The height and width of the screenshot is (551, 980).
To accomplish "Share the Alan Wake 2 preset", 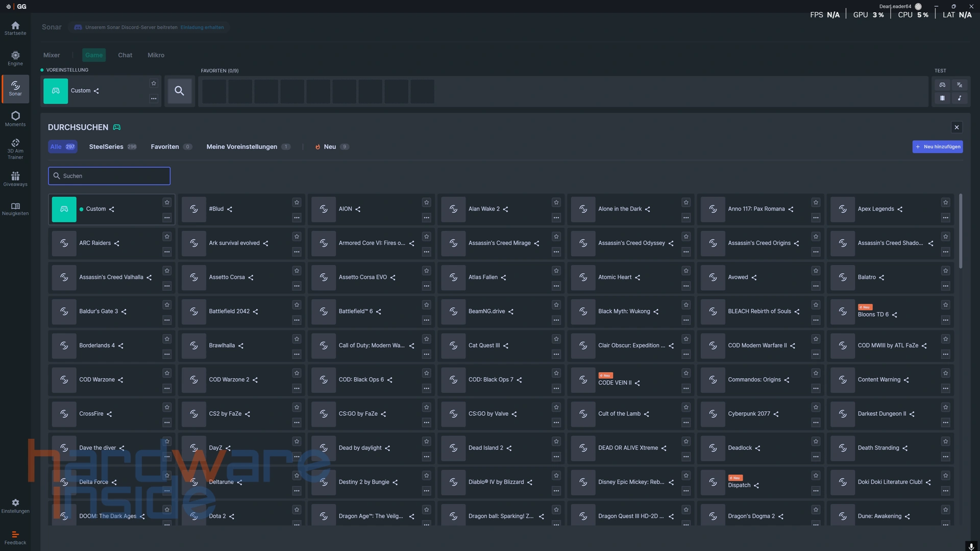I will pos(505,209).
